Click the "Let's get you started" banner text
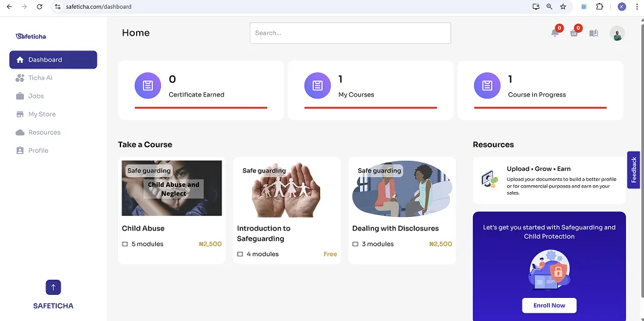Image resolution: width=644 pixels, height=321 pixels. point(549,232)
